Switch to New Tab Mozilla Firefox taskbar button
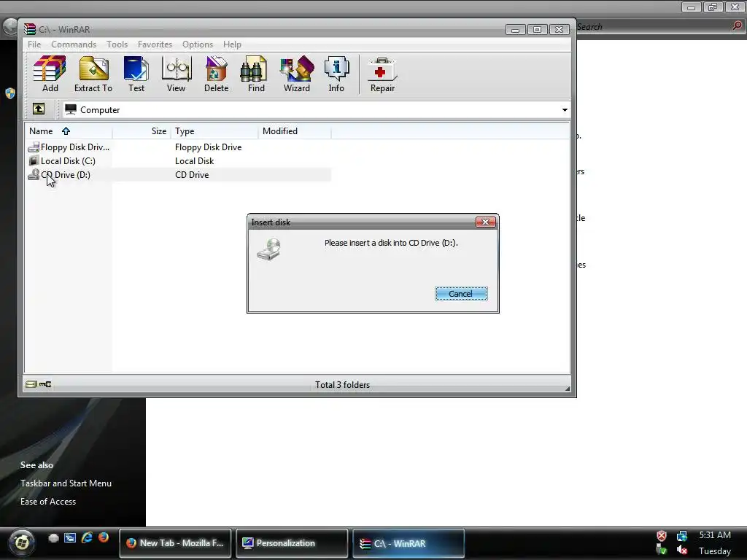The image size is (747, 560). point(175,542)
